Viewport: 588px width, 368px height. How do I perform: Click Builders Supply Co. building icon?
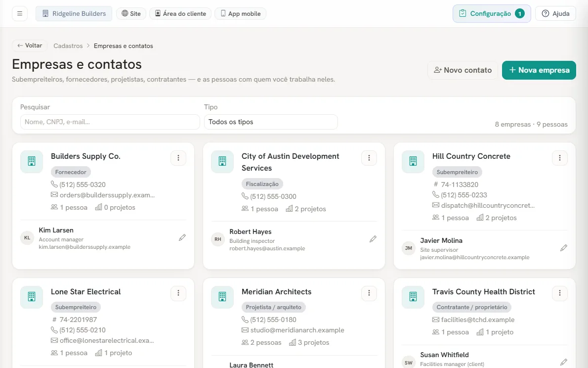pos(32,161)
